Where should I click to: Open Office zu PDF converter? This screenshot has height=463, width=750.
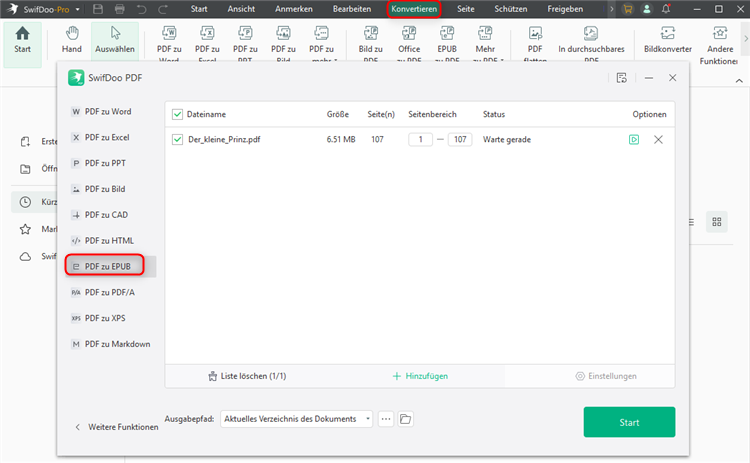[x=409, y=43]
